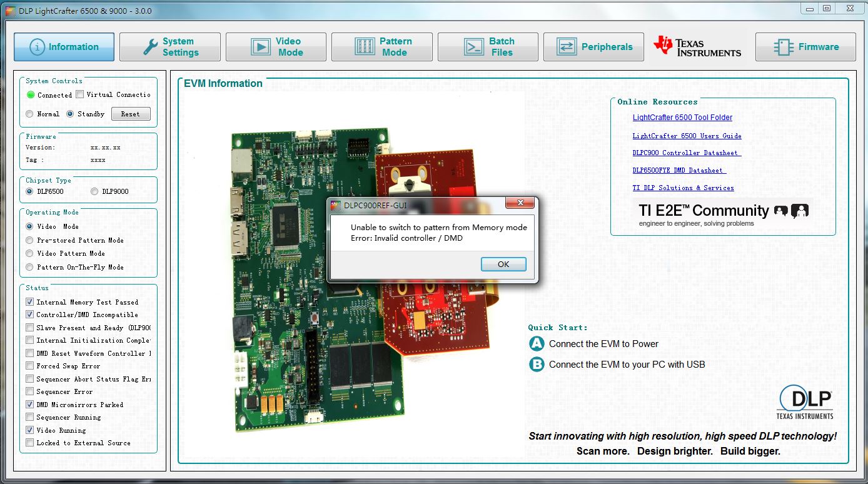Open the Information tab
This screenshot has width=868, height=484.
[64, 47]
